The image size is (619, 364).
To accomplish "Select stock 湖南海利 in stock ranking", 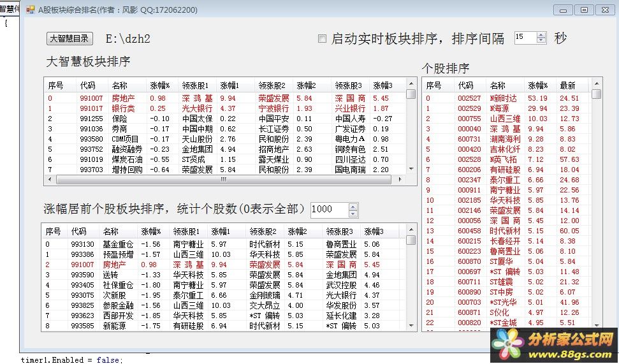I will (507, 139).
